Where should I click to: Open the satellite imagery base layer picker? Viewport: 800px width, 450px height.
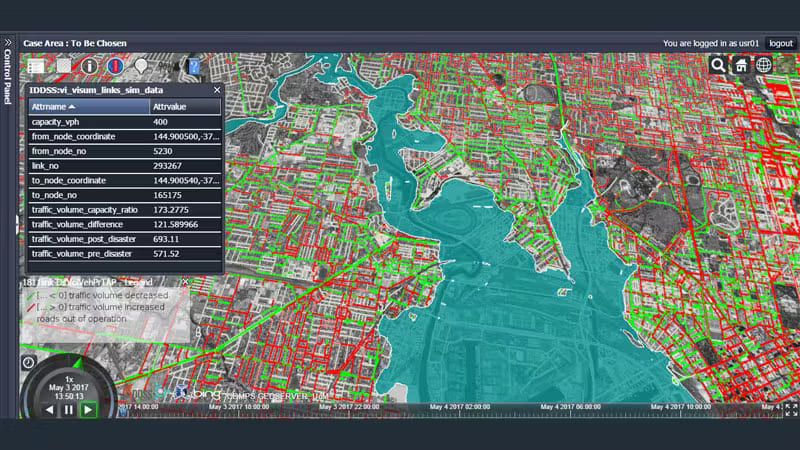pyautogui.click(x=63, y=66)
